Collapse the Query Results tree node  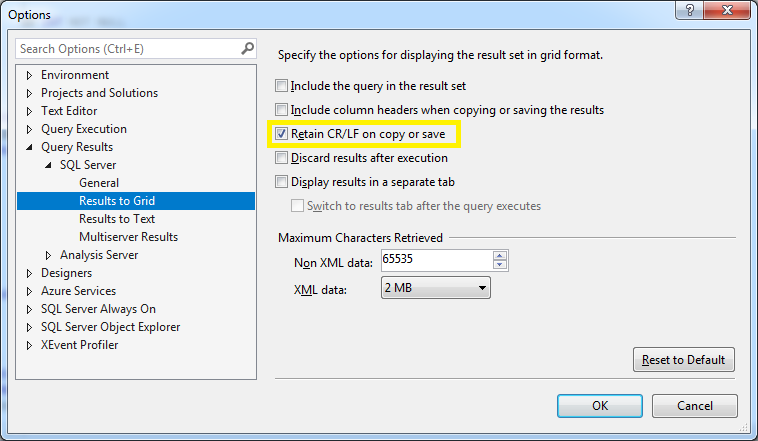click(x=29, y=147)
